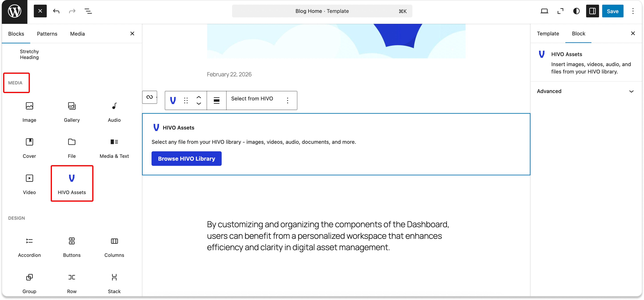The width and height of the screenshot is (644, 300).
Task: Click Browse HIVO Library button
Action: (186, 158)
